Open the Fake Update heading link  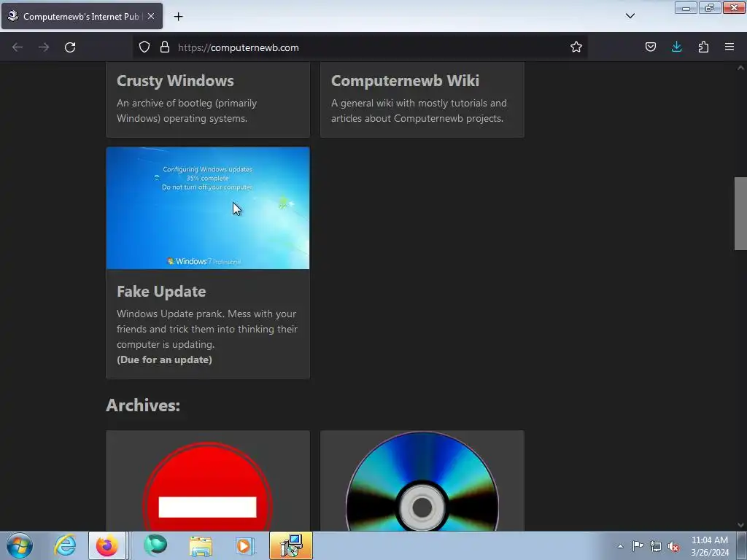click(161, 292)
